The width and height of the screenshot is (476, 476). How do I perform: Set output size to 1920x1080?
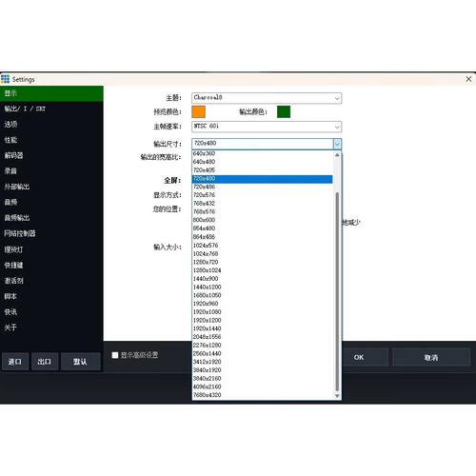pyautogui.click(x=263, y=312)
